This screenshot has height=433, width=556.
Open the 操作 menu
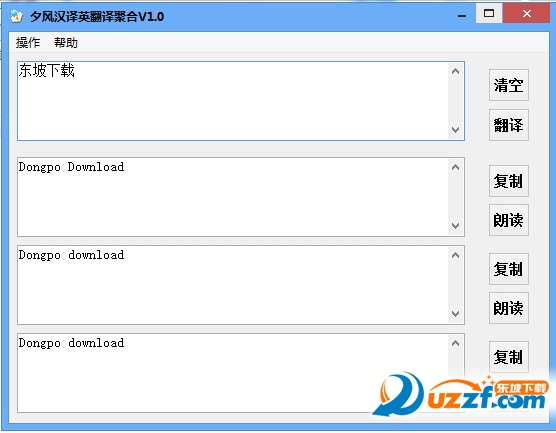coord(28,43)
